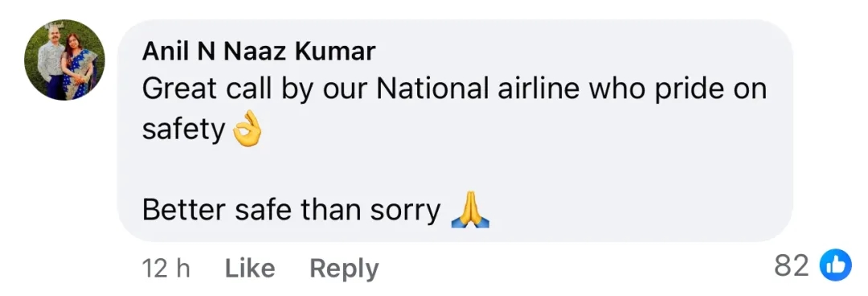Open the 12 h timestamp link
This screenshot has height=296, width=868.
(x=166, y=269)
